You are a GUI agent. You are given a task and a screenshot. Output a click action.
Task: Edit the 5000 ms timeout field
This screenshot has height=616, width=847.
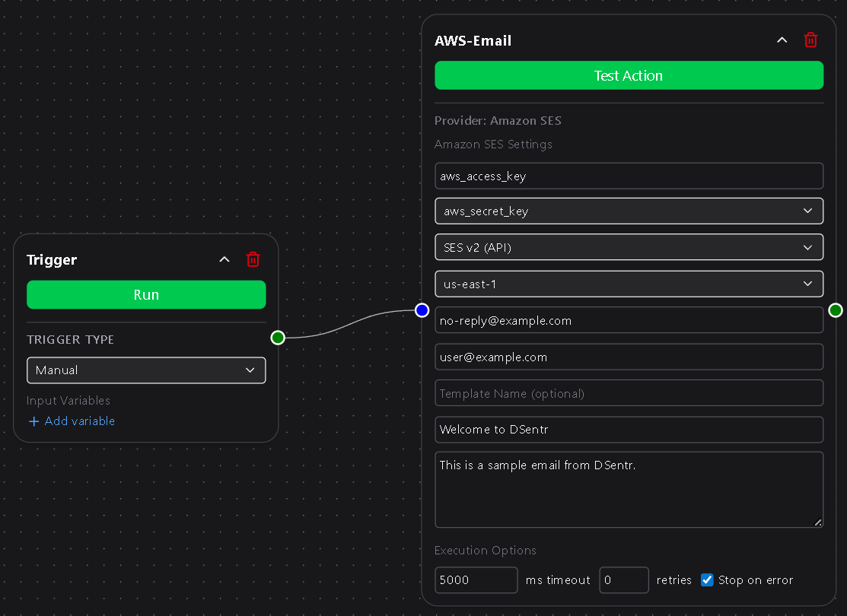(x=476, y=579)
